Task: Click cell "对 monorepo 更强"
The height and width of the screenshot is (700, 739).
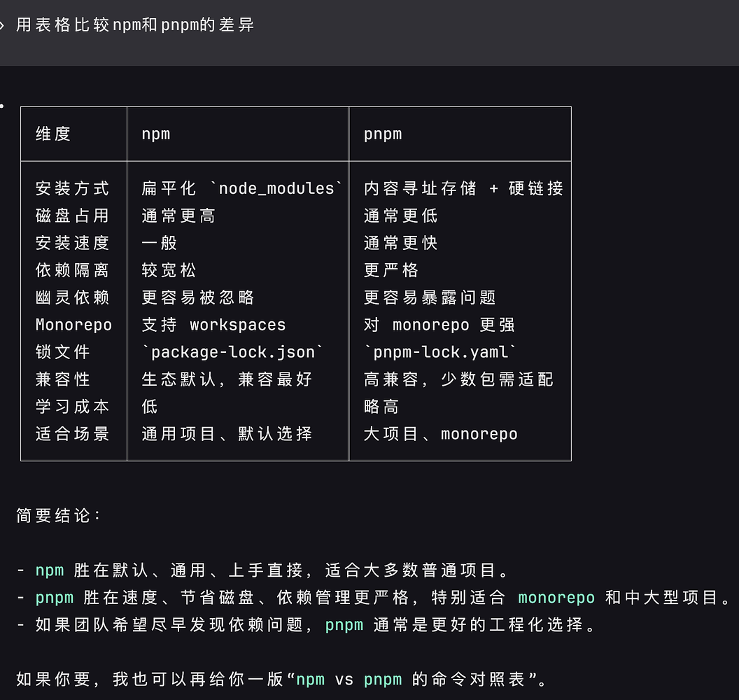Action: click(439, 325)
